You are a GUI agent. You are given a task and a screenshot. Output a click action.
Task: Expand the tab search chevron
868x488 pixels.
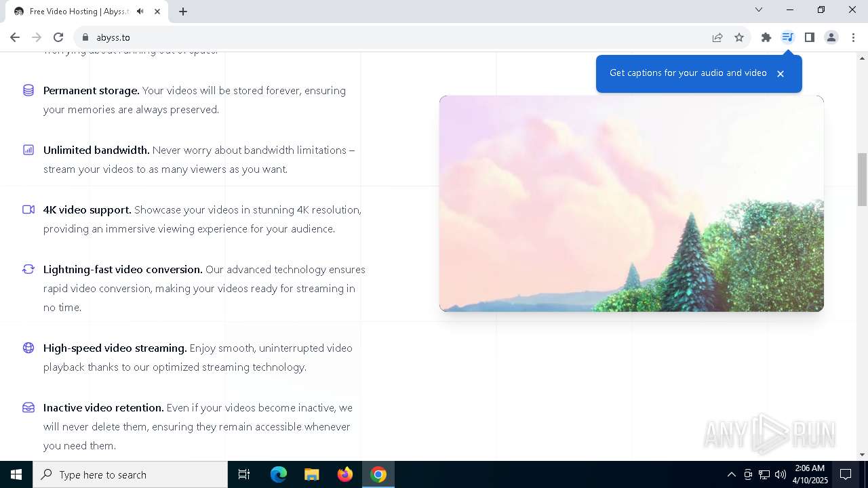(x=759, y=9)
